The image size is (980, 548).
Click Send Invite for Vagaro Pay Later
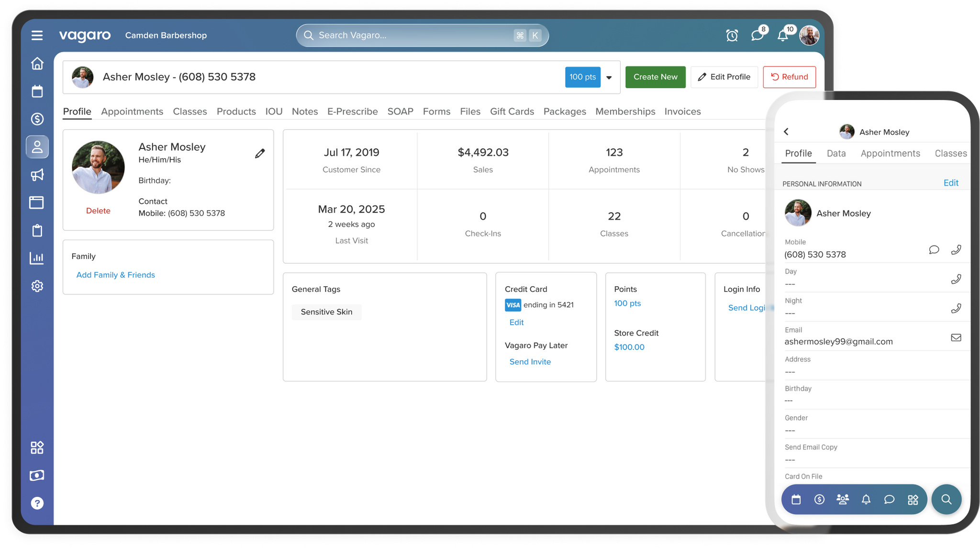tap(530, 362)
